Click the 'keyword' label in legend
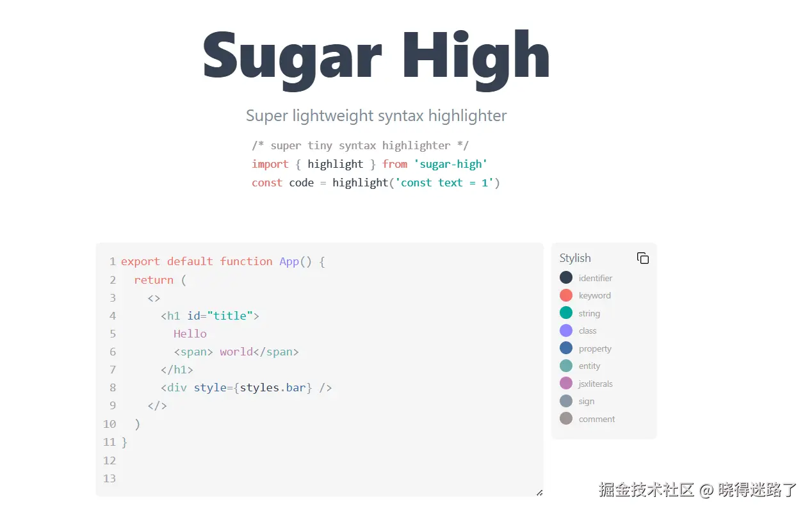Screen dimensions: 812x513 click(x=595, y=295)
